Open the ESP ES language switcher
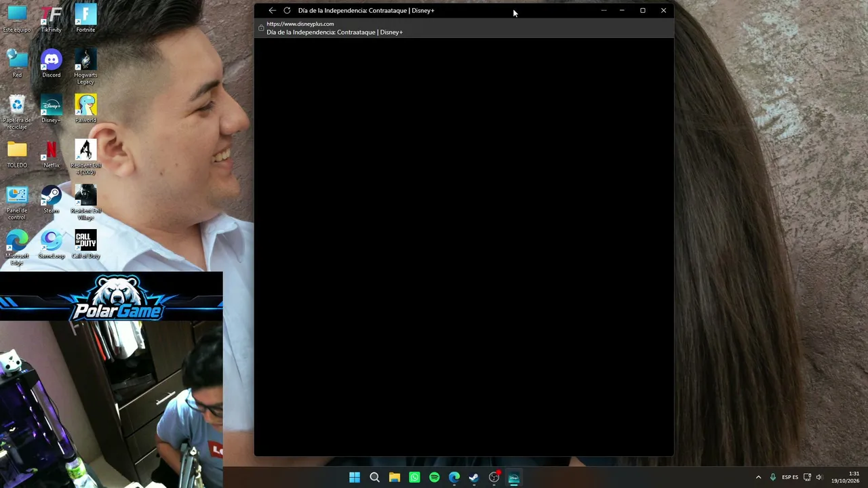 pos(790,477)
